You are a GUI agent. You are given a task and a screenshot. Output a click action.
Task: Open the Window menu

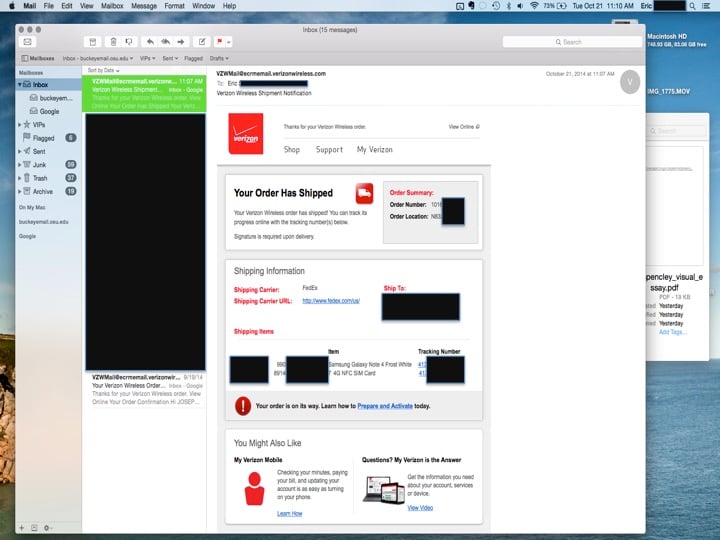(203, 6)
